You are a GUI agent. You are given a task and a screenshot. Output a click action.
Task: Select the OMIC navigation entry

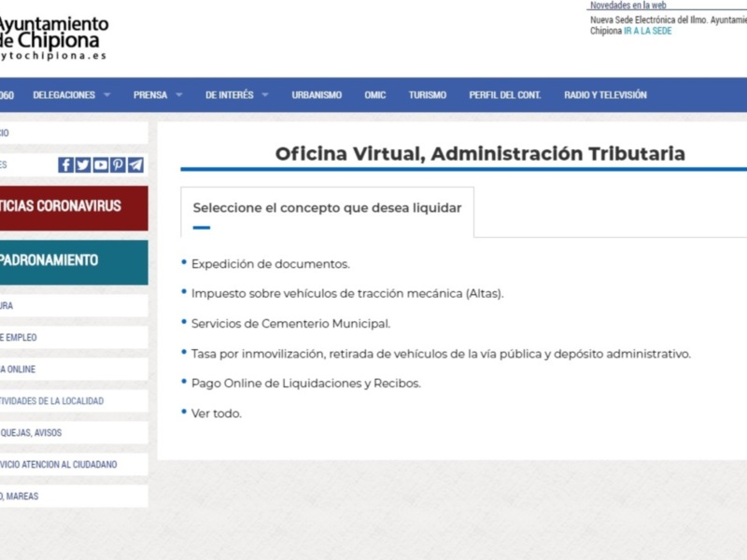375,94
